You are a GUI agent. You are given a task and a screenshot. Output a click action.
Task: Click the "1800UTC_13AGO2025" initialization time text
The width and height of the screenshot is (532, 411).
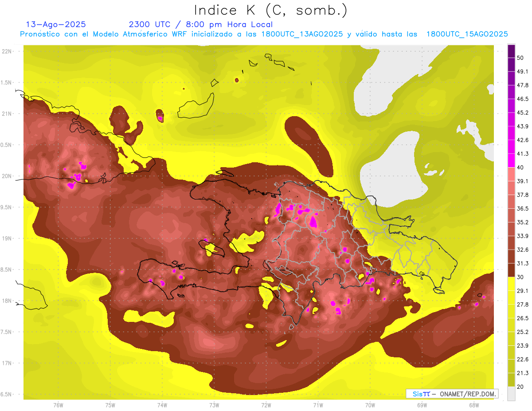tap(302, 34)
